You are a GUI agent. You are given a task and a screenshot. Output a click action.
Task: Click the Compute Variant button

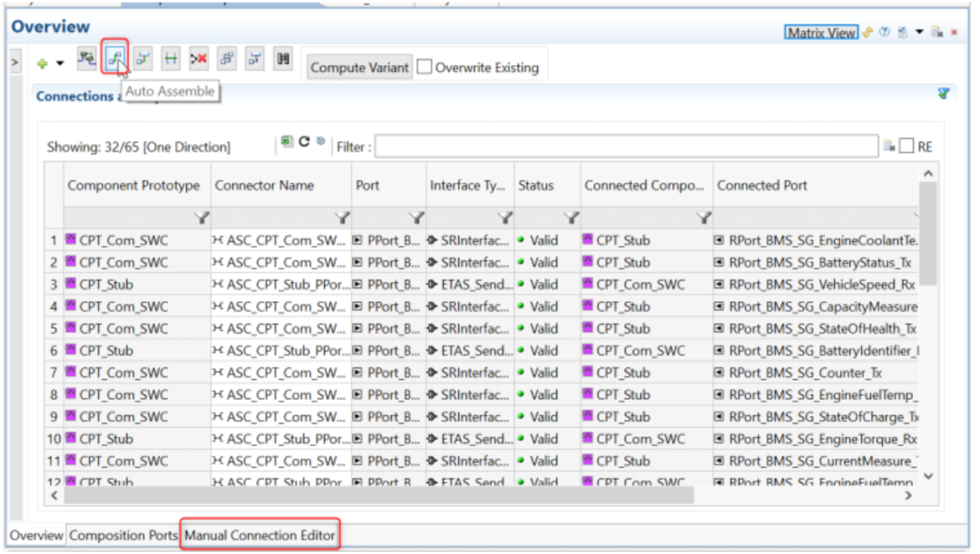point(359,67)
